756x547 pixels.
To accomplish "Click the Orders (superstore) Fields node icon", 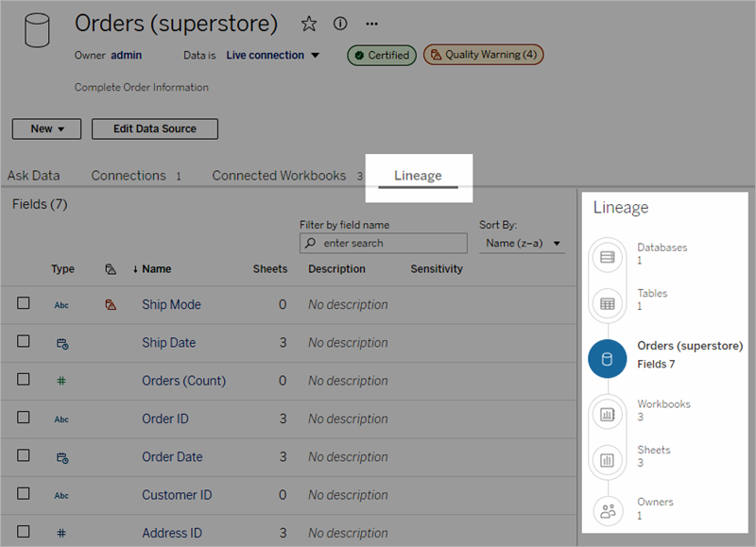I will (608, 359).
